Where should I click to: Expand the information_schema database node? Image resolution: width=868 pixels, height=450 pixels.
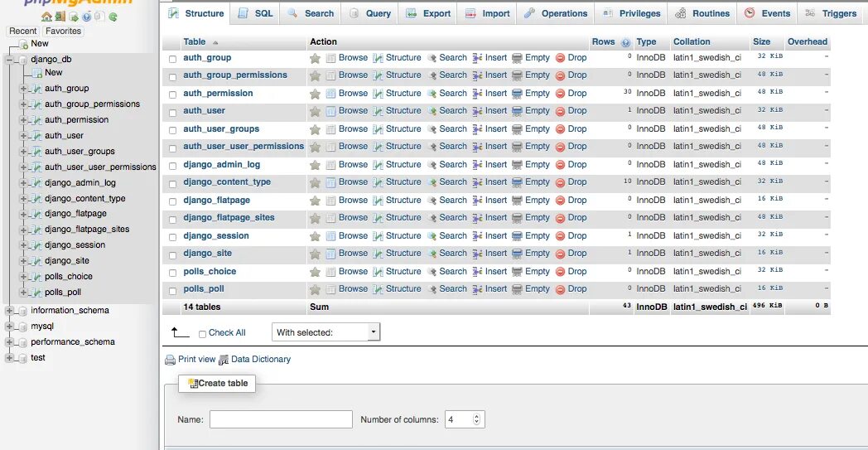(x=9, y=311)
